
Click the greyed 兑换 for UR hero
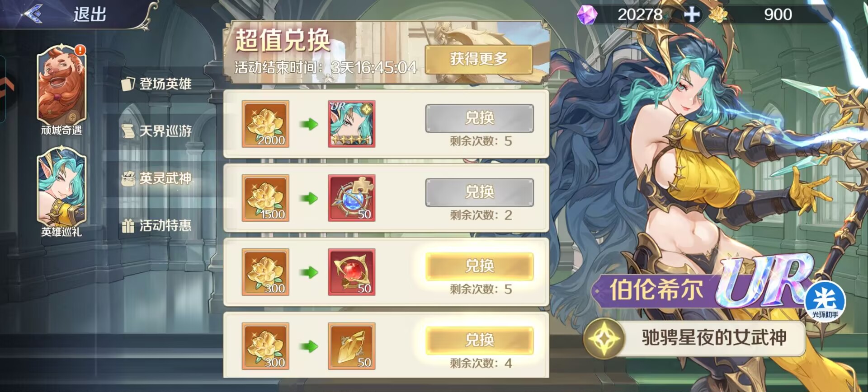tap(479, 118)
